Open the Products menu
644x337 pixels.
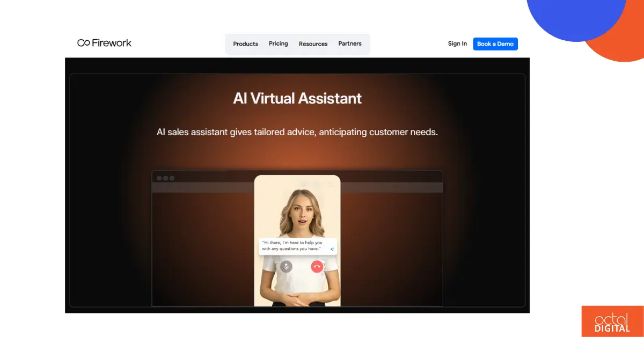coord(245,44)
